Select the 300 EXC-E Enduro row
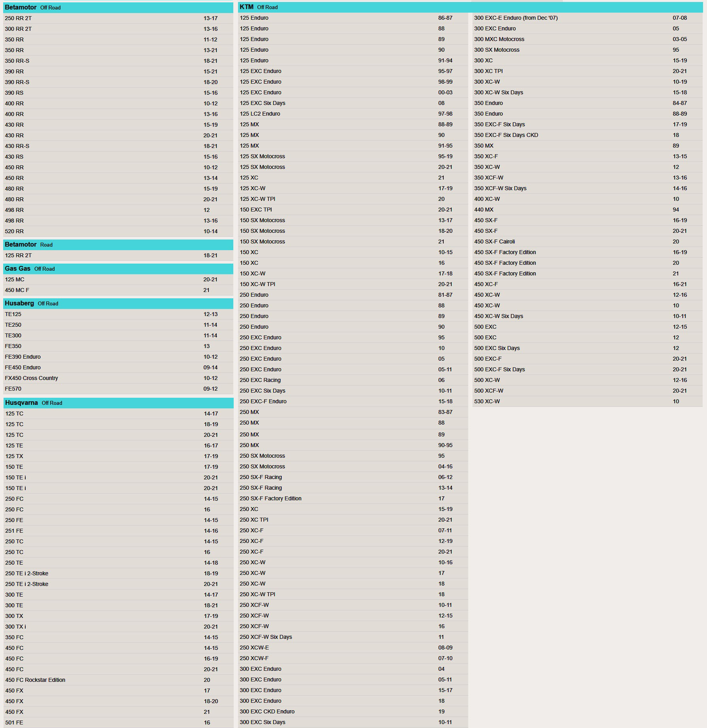 [587, 18]
